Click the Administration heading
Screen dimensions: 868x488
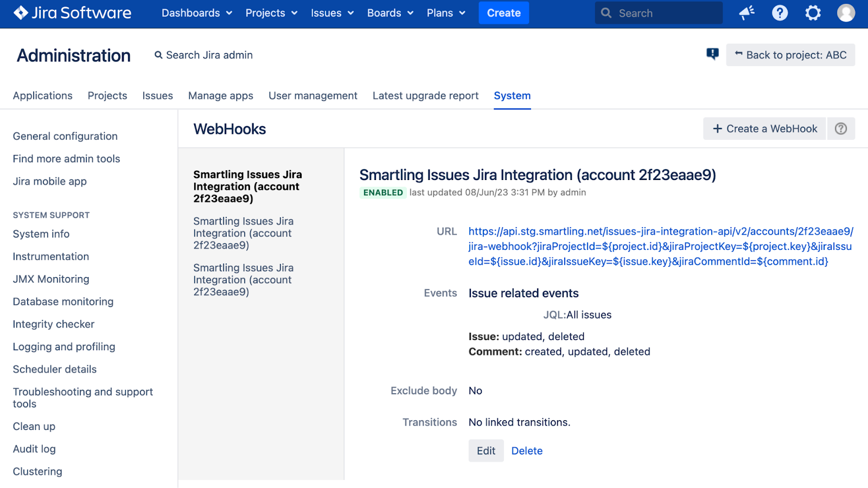[74, 55]
